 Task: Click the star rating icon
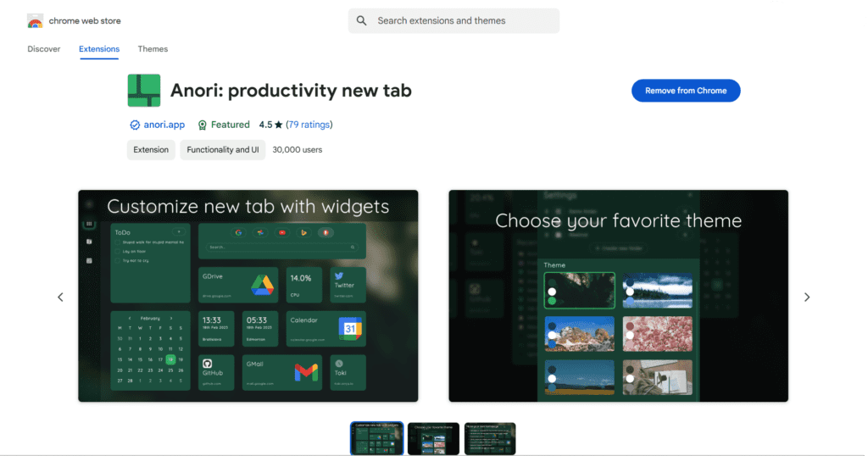coord(278,125)
